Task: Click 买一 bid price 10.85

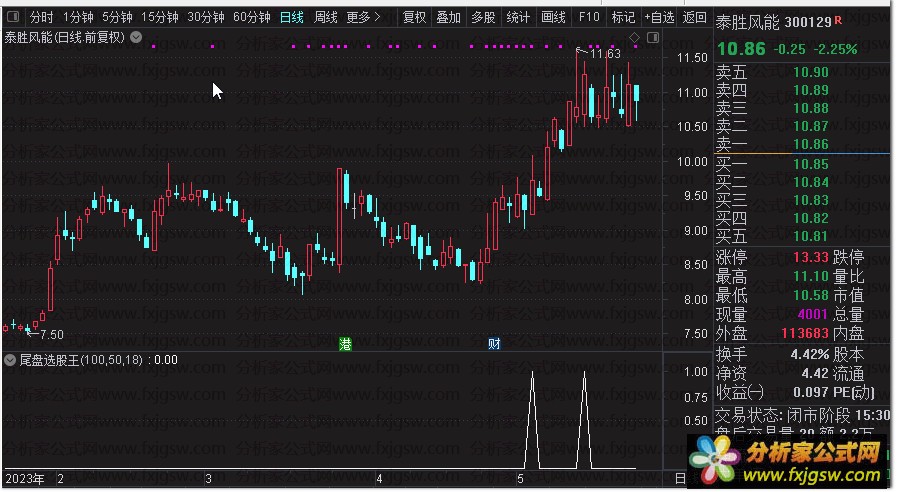Action: [811, 164]
